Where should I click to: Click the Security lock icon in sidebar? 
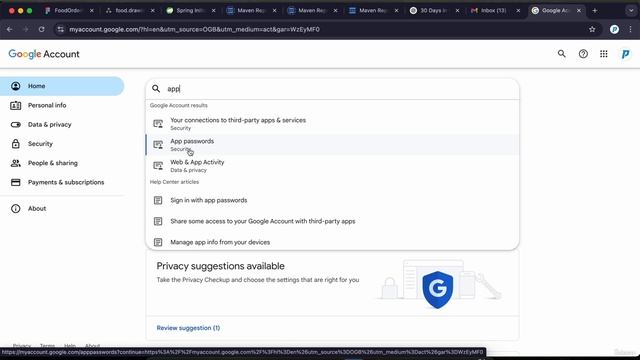click(x=16, y=144)
